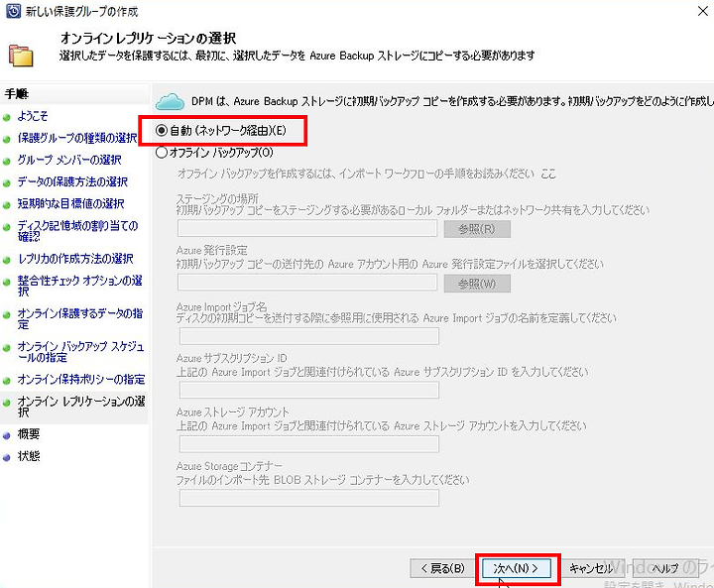The height and width of the screenshot is (588, 714).
Task: Select the current オンライン レプリケーションの選択 step
Action: [x=81, y=407]
